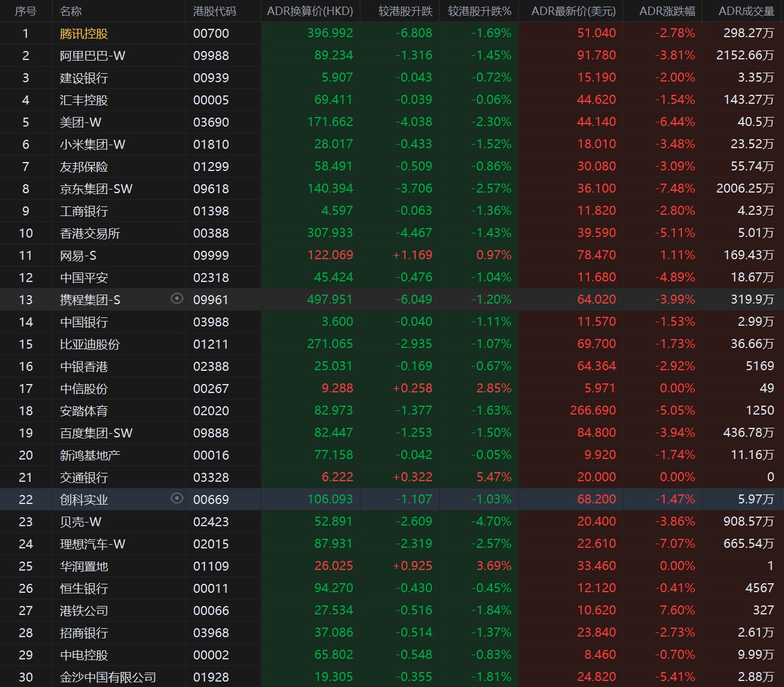This screenshot has width=784, height=687.
Task: Click the 港股代码 column header
Action: click(215, 11)
